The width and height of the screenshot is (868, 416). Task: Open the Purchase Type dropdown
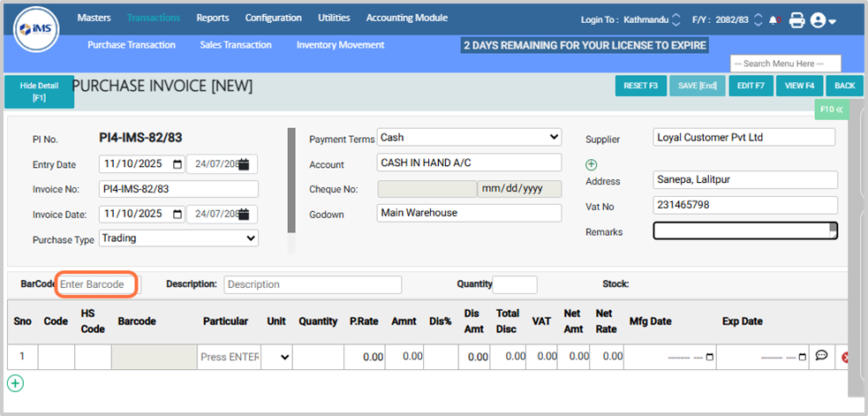[251, 238]
